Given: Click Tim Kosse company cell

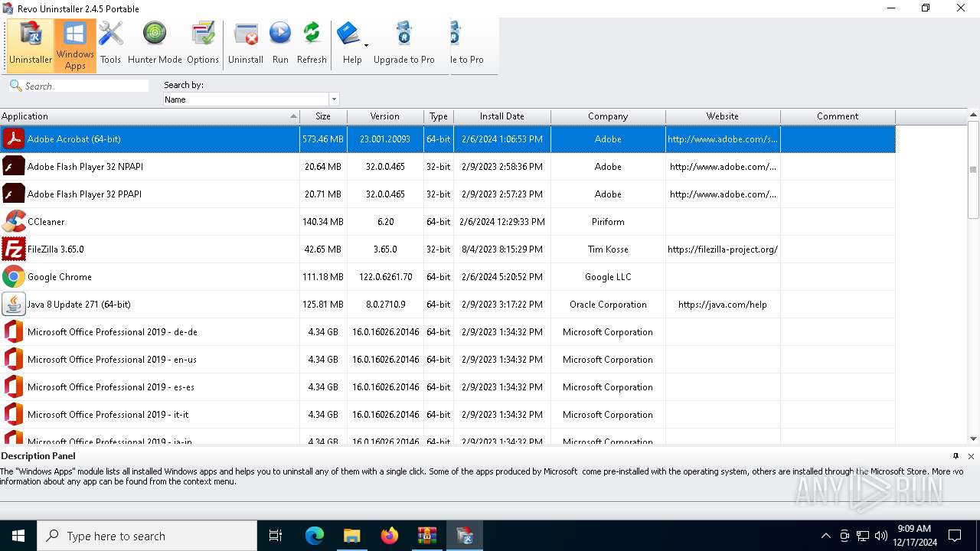Looking at the screenshot, I should point(608,249).
